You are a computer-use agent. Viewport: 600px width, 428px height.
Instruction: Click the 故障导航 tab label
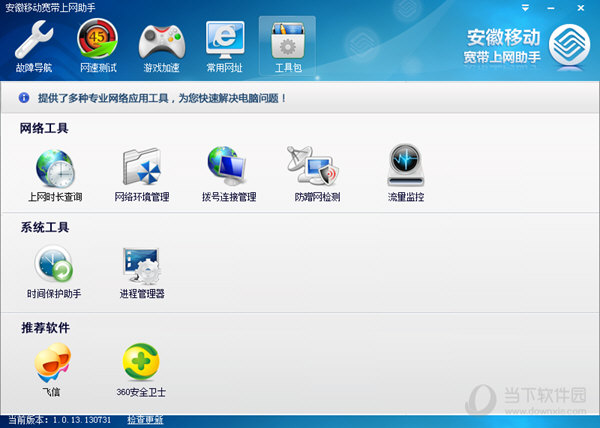pyautogui.click(x=34, y=68)
